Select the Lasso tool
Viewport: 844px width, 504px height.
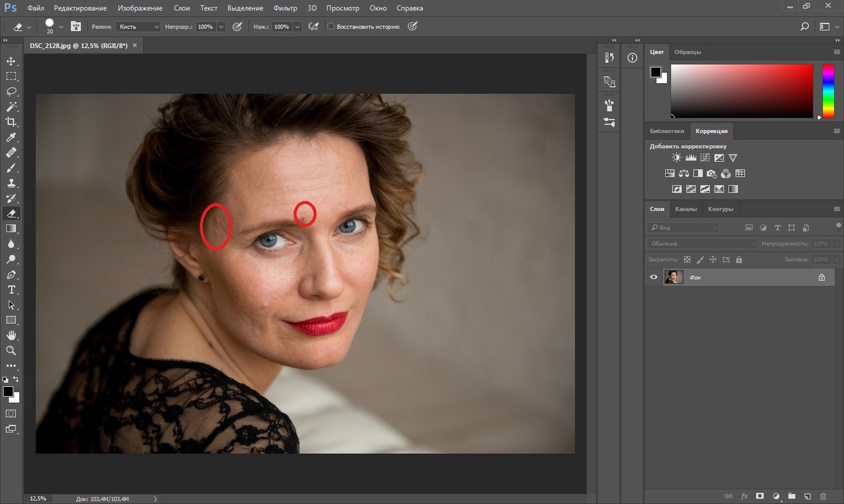11,91
